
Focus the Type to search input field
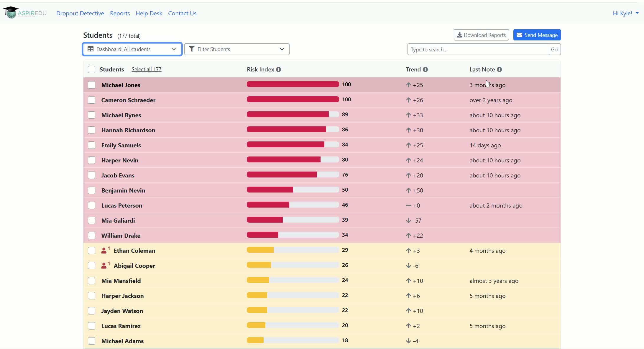click(478, 49)
